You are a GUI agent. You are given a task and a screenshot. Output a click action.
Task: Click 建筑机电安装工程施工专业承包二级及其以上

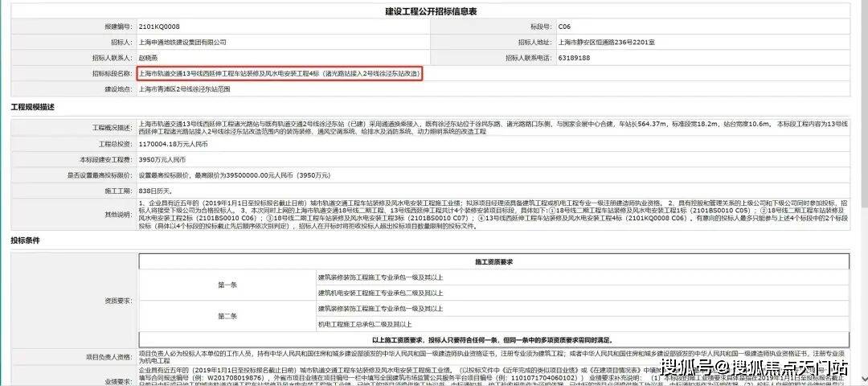(380, 293)
